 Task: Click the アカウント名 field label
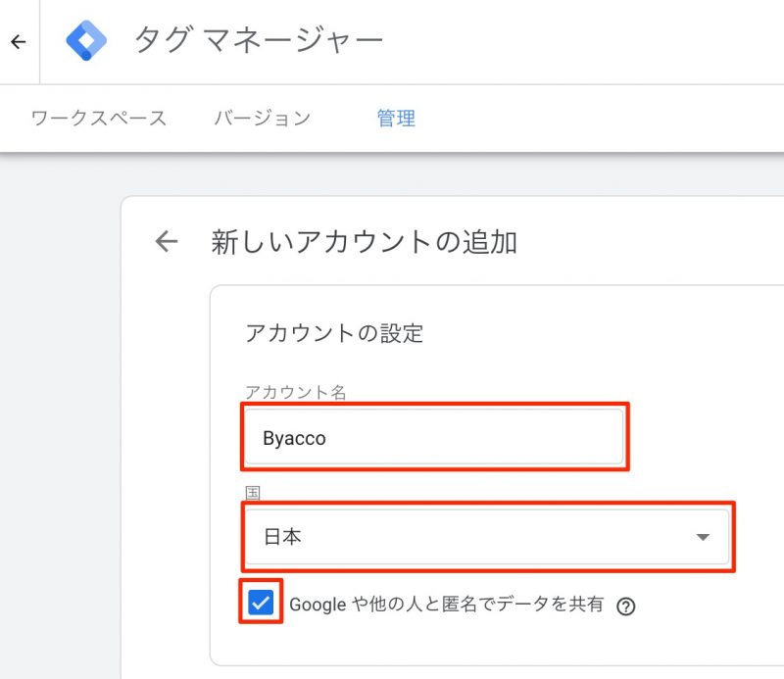click(296, 392)
